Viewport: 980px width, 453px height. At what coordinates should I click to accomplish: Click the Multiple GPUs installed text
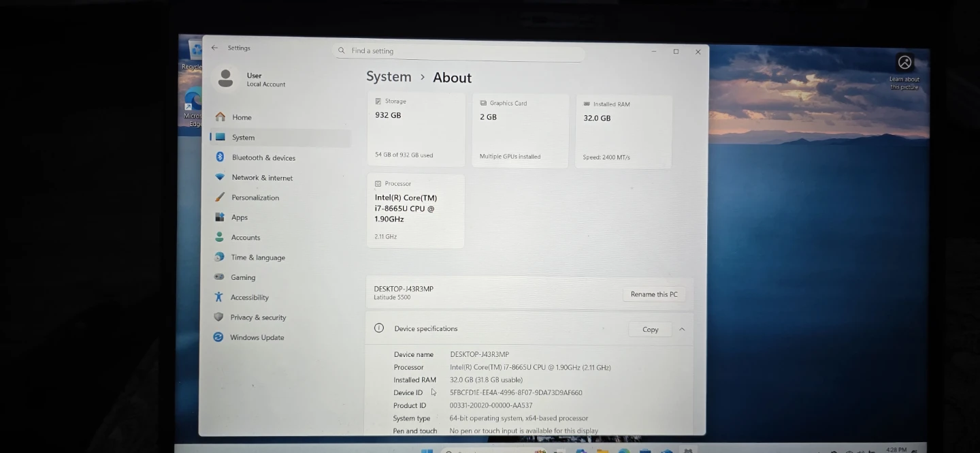pyautogui.click(x=510, y=156)
